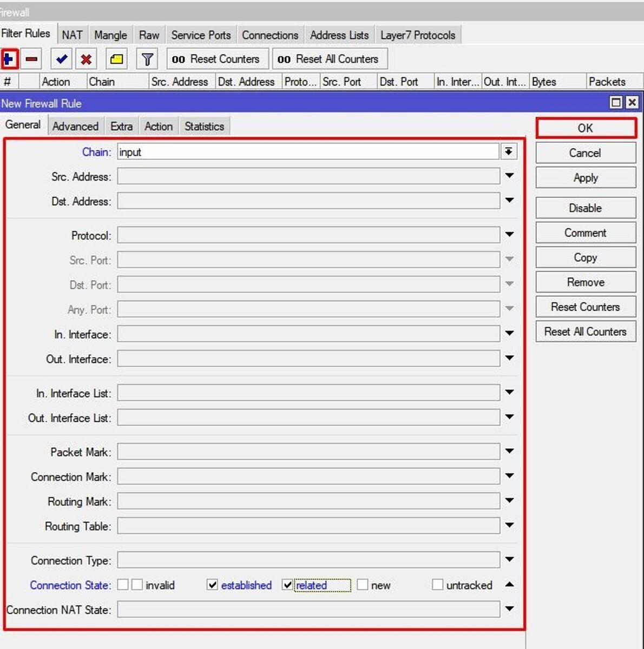The height and width of the screenshot is (649, 644).
Task: Expand the Routing Table field arrow
Action: [x=509, y=525]
